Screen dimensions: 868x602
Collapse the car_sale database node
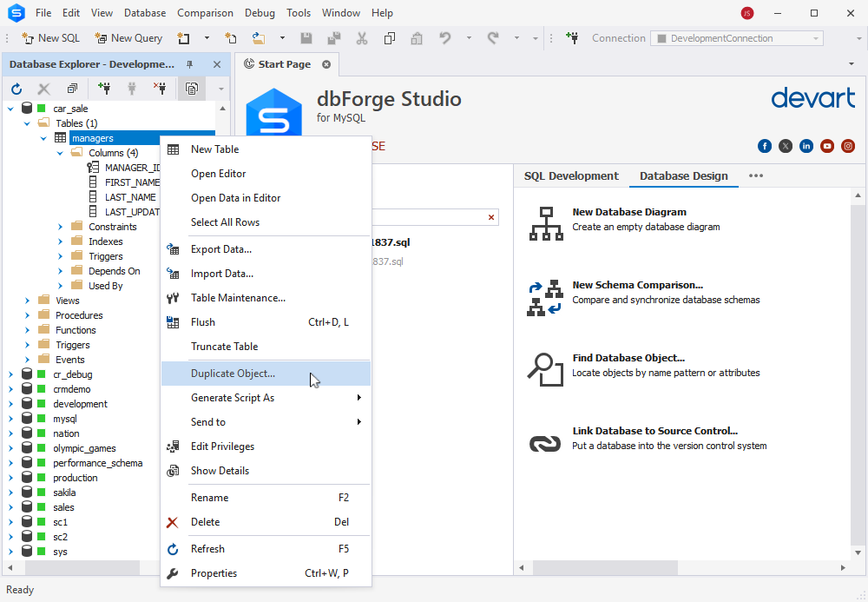[x=10, y=109]
